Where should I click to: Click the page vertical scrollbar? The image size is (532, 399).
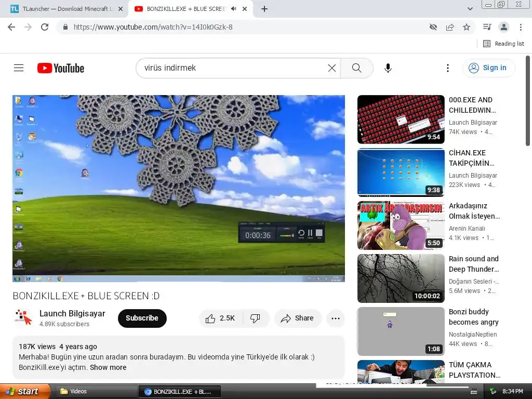[528, 101]
